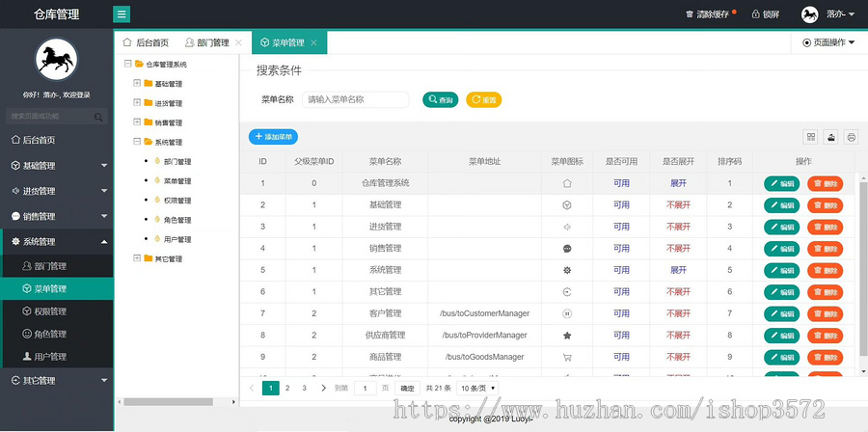Click the page number input field
The image size is (868, 432).
[366, 389]
